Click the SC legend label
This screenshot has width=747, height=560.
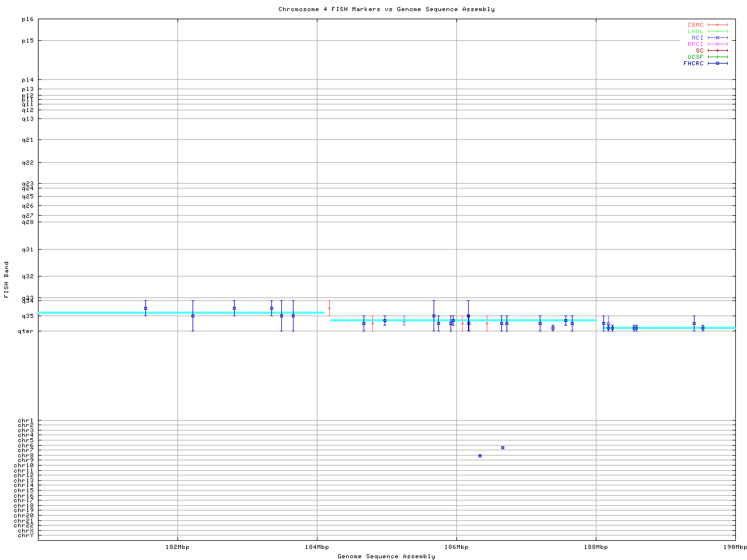click(699, 50)
